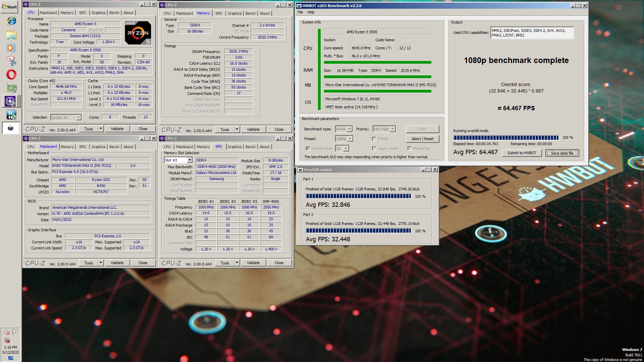644x362 pixels.
Task: Click the blue 'h' taskbar icon
Action: coord(11,115)
